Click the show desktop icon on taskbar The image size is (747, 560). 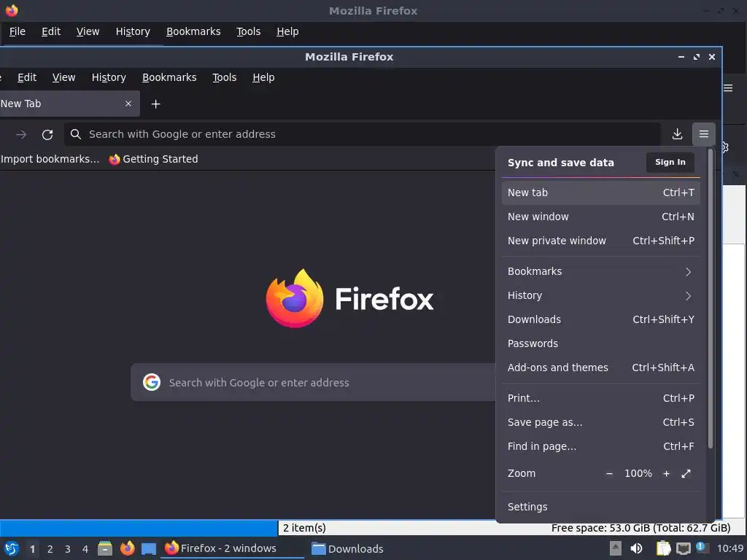(x=149, y=548)
